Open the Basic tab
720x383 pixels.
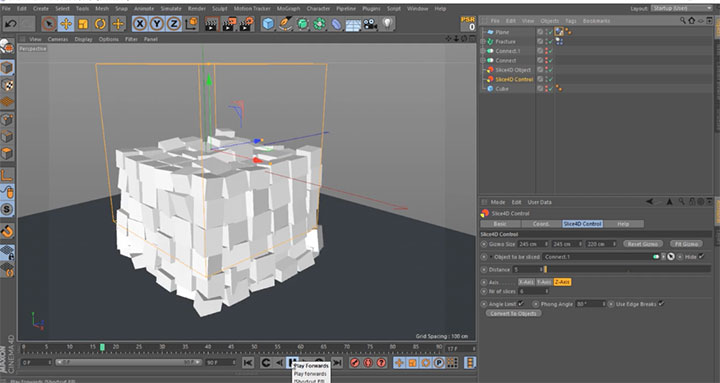(500, 224)
